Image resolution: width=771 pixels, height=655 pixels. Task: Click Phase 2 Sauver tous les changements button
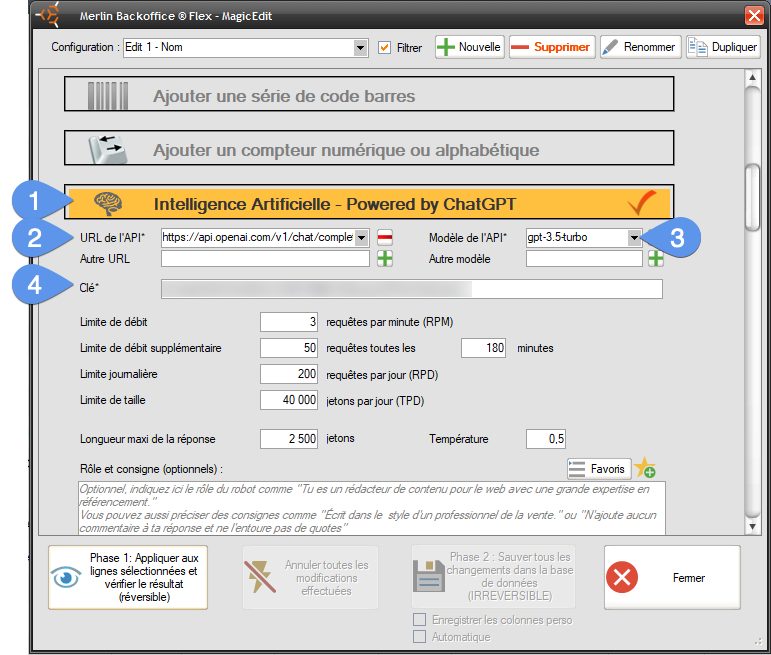click(493, 576)
